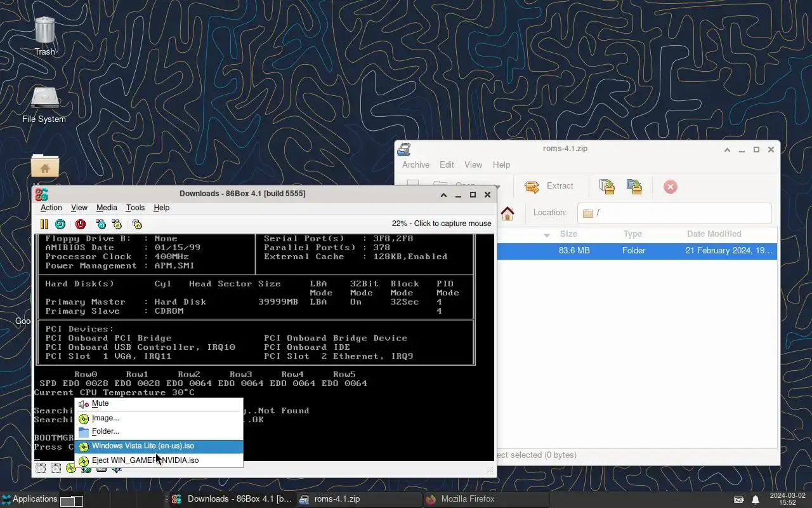Click the second floppy drive status icon
The width and height of the screenshot is (812, 508).
(56, 469)
